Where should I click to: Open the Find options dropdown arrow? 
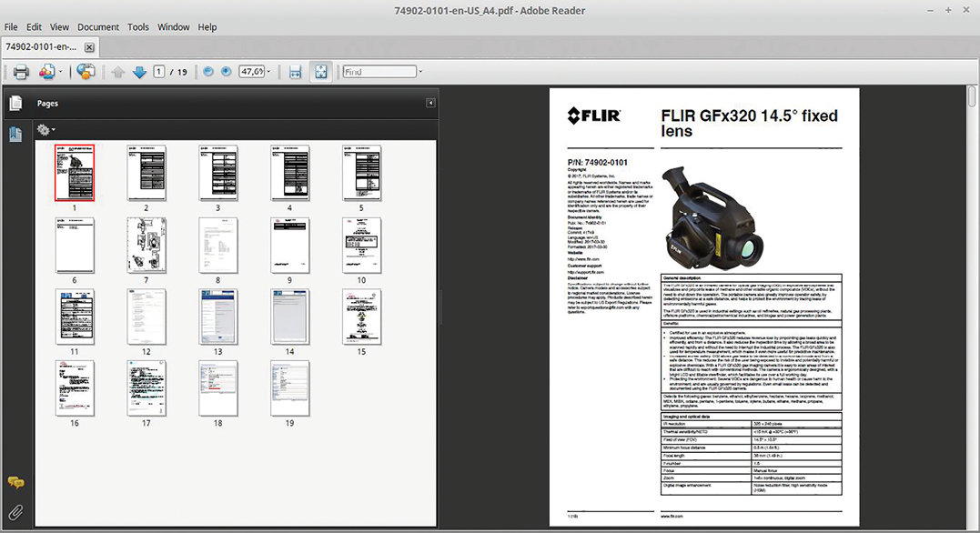pyautogui.click(x=420, y=72)
